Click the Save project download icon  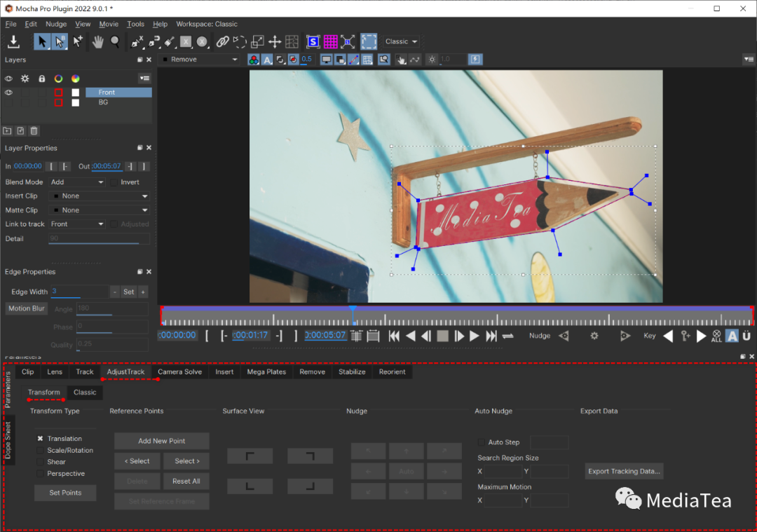click(13, 41)
